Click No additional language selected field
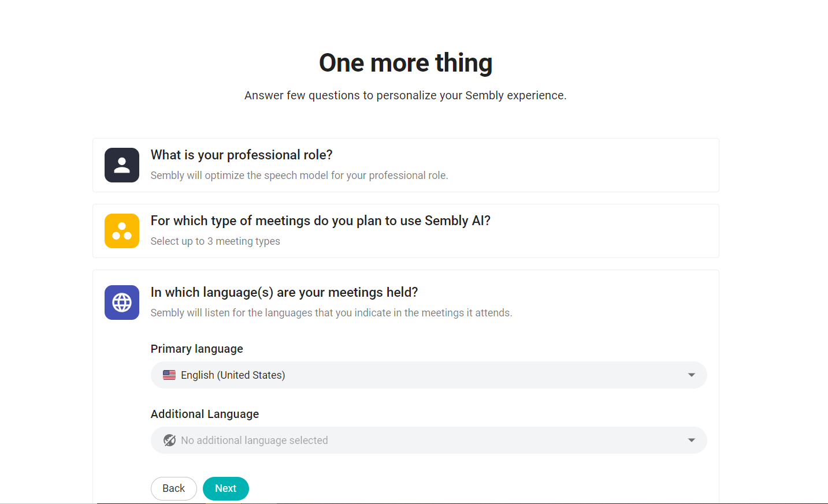 pos(429,440)
